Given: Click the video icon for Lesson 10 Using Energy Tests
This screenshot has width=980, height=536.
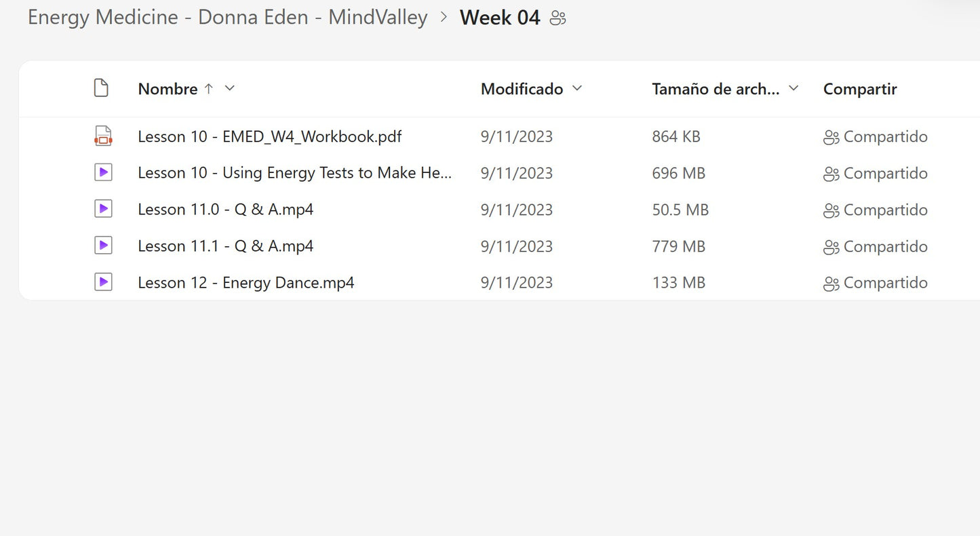Looking at the screenshot, I should coord(103,172).
